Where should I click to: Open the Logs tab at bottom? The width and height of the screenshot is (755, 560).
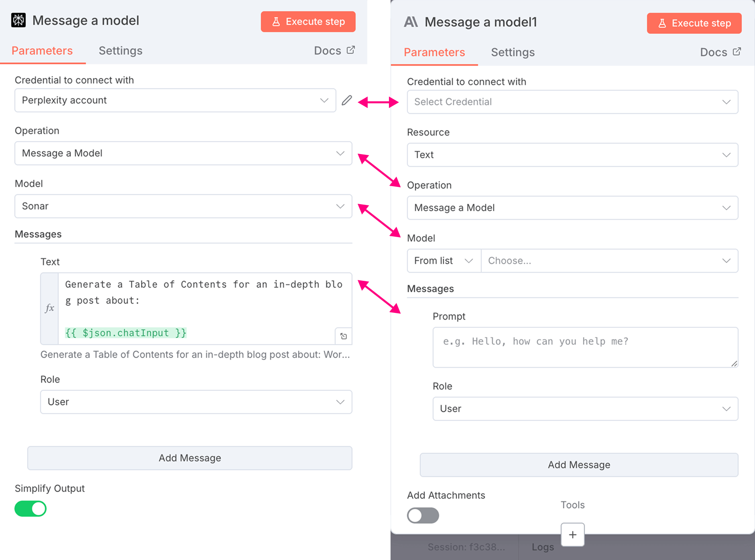tap(543, 547)
